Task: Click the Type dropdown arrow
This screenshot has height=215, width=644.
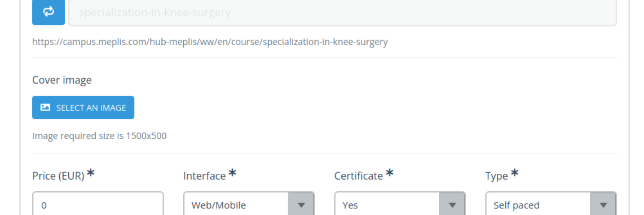Action: coord(604,205)
